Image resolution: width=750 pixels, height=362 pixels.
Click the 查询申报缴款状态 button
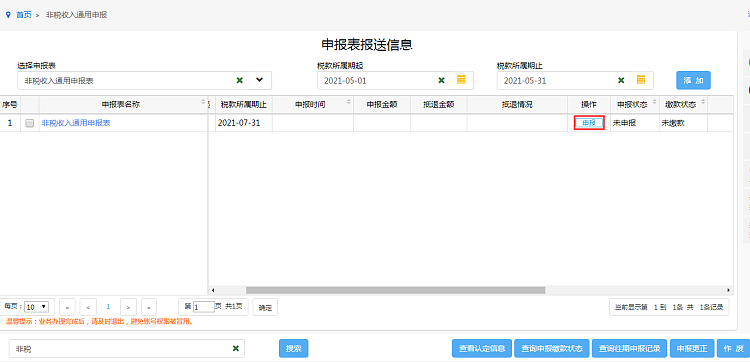coord(552,349)
